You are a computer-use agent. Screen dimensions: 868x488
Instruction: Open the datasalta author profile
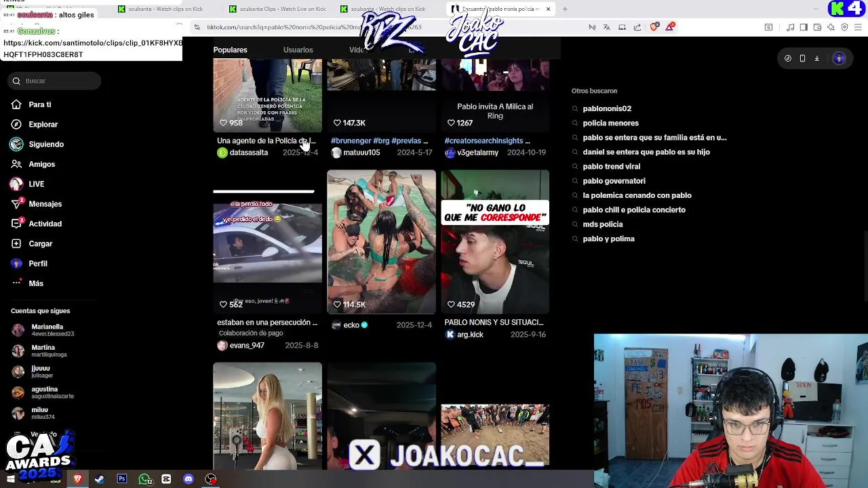coord(248,152)
